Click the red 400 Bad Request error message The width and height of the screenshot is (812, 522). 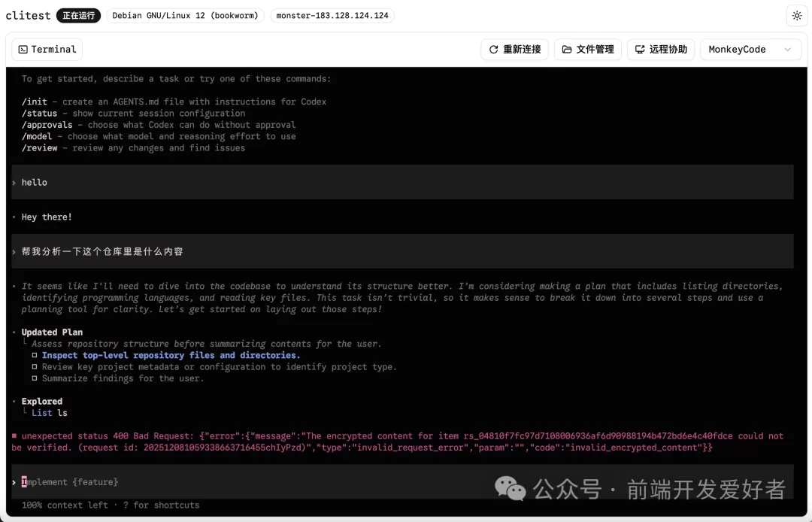tap(398, 442)
